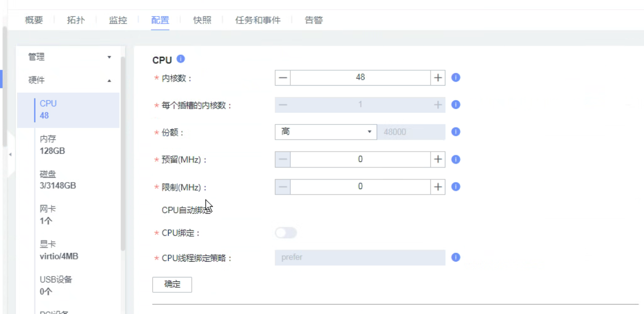Click info icon beside 份额 field
The image size is (644, 314).
456,132
